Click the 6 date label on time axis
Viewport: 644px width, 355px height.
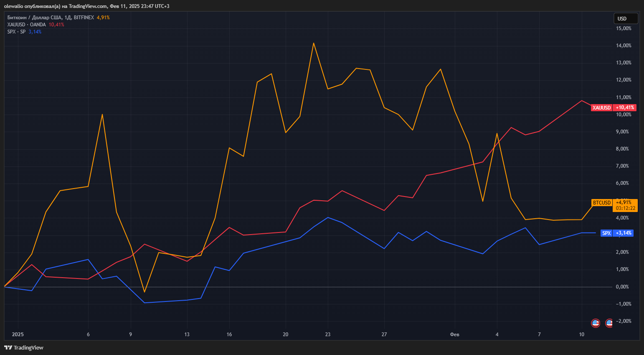[88, 335]
